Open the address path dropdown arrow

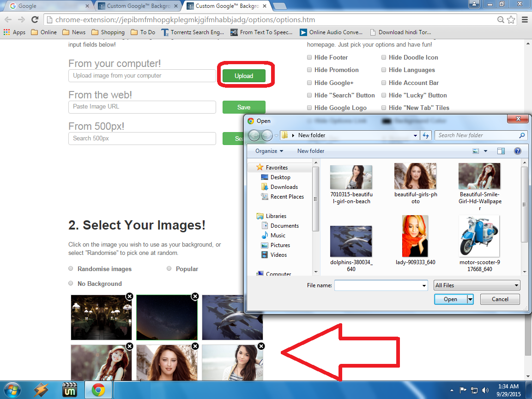(x=415, y=135)
